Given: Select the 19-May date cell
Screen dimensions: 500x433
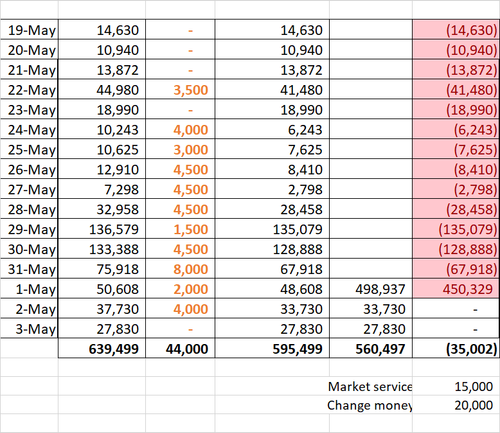Looking at the screenshot, I should (x=29, y=30).
